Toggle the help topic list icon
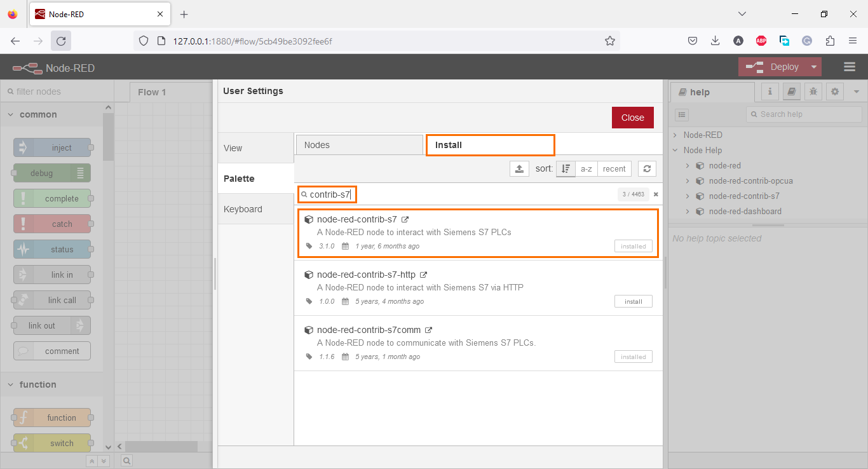This screenshot has width=868, height=469. pos(682,114)
